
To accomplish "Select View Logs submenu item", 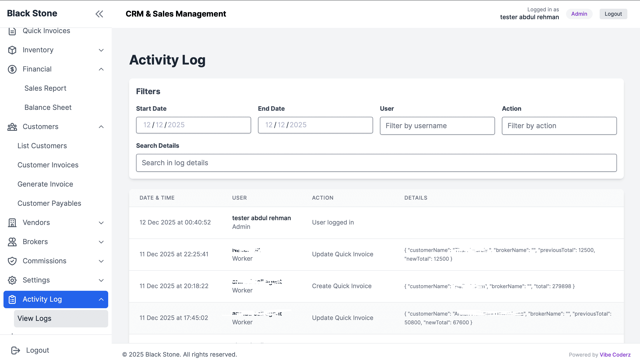I will pyautogui.click(x=61, y=318).
